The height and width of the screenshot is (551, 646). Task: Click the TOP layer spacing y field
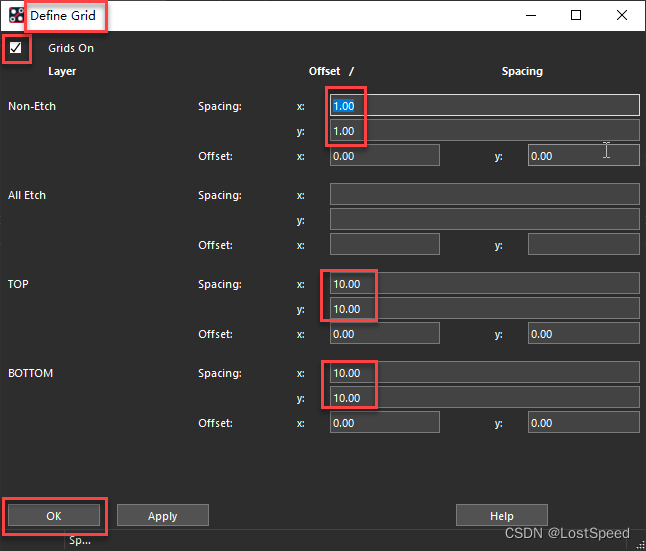tap(484, 309)
